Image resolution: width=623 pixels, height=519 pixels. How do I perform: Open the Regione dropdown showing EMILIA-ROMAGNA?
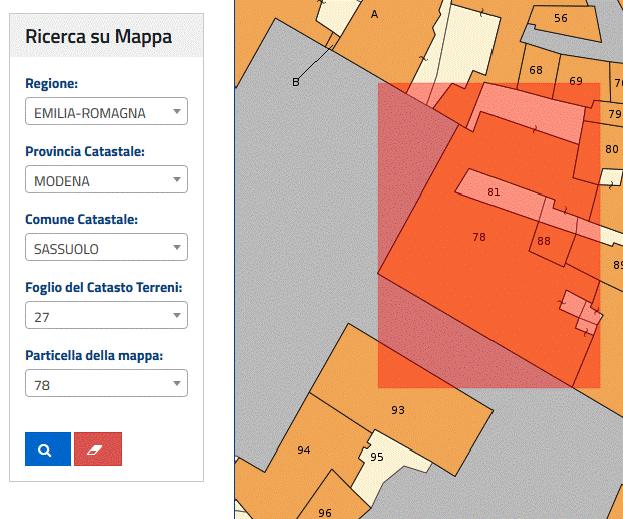click(x=106, y=112)
